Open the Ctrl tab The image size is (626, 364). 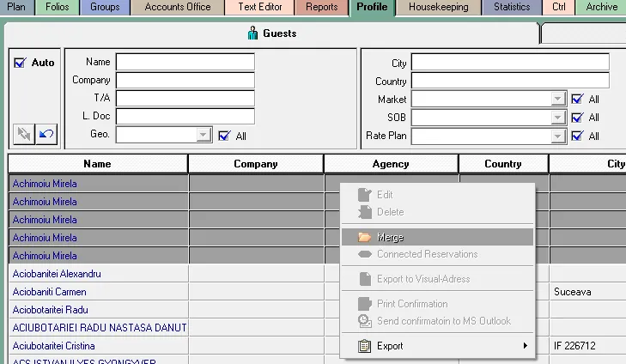[x=558, y=7]
